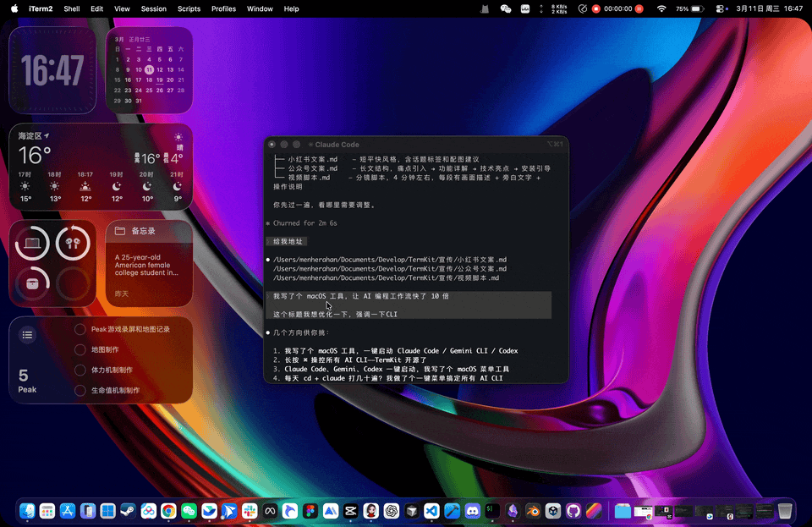Click the AirPods battery ring
812x527 pixels.
click(x=73, y=243)
